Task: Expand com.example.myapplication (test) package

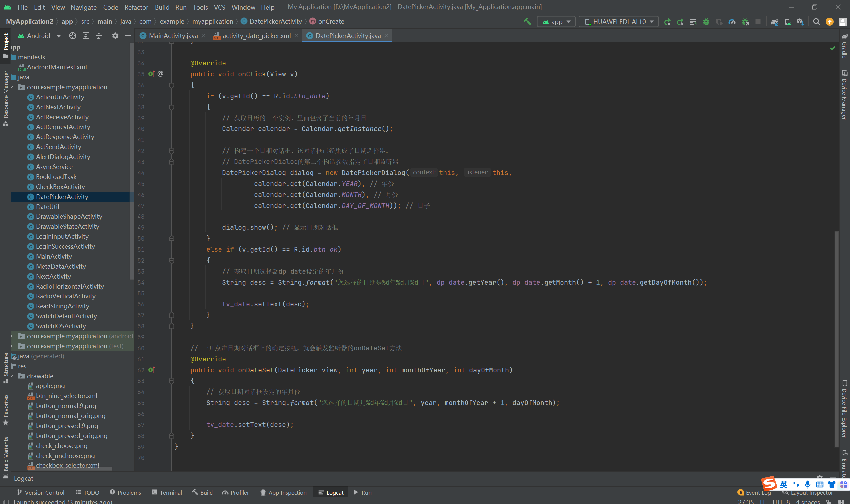Action: (x=12, y=346)
